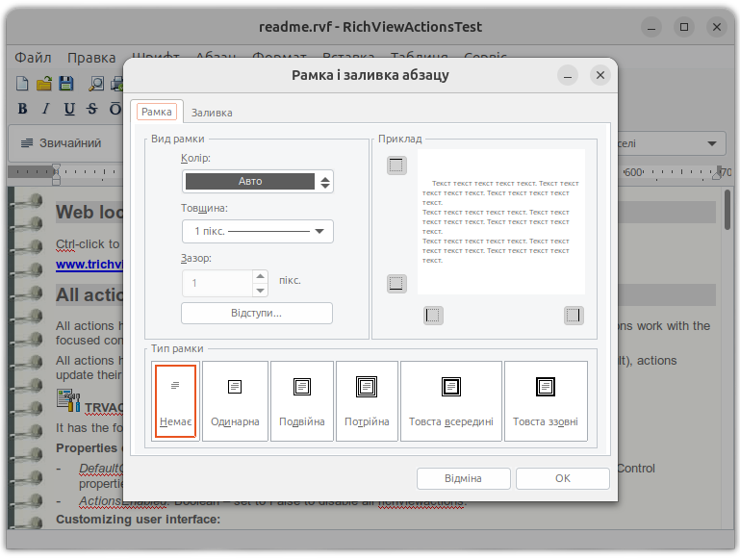
Task: Open the Звичайний style dropdown
Action: click(x=66, y=143)
